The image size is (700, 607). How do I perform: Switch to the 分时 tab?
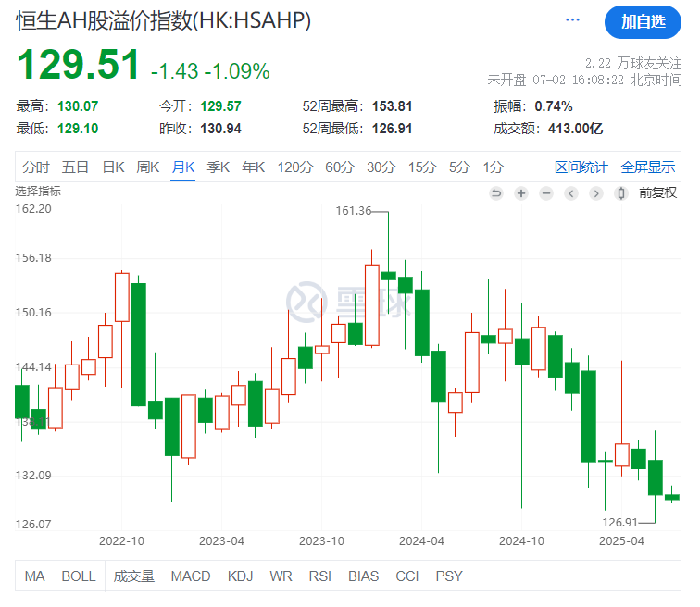pos(36,167)
